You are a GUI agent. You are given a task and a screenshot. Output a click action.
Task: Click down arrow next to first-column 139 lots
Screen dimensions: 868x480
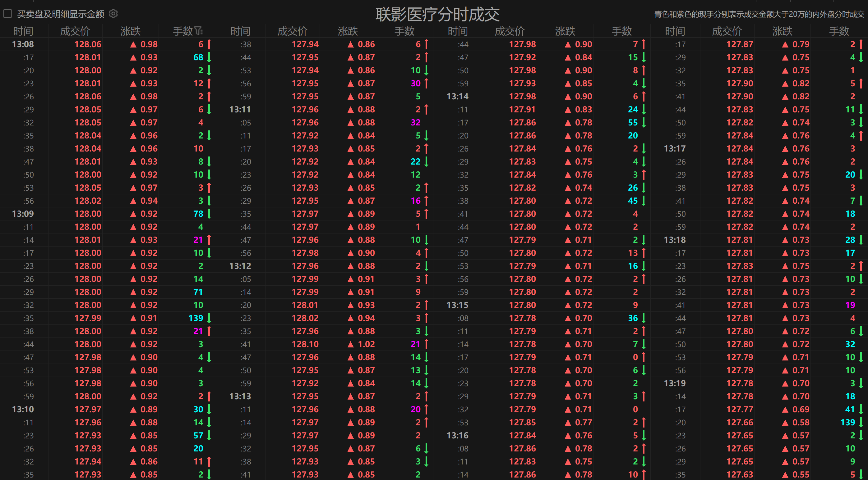(x=209, y=318)
